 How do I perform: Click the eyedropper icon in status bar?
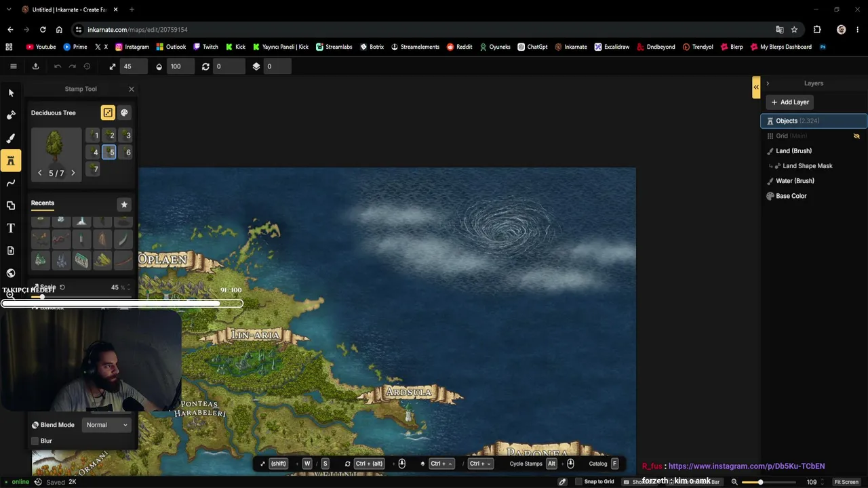tap(562, 482)
